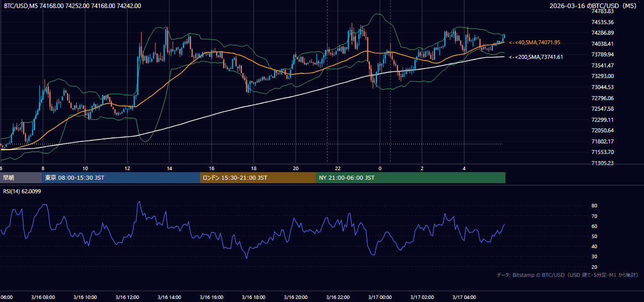Click the RSI axis value 70
The height and width of the screenshot is (302, 644).
[594, 216]
